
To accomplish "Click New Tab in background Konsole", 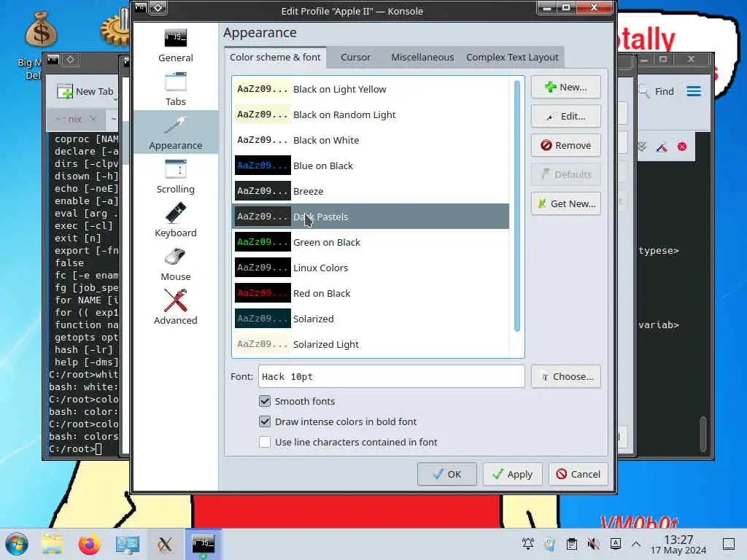I will point(86,91).
